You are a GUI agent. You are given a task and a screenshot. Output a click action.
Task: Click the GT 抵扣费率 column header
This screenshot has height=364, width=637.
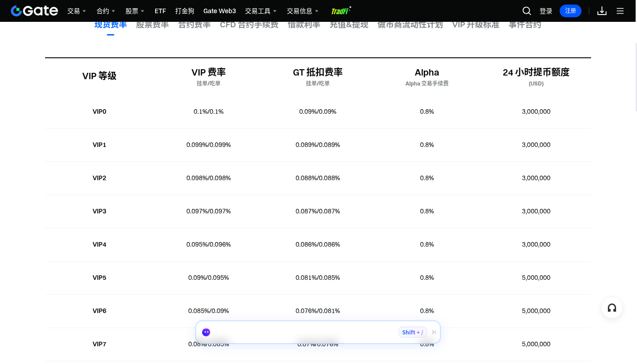318,72
